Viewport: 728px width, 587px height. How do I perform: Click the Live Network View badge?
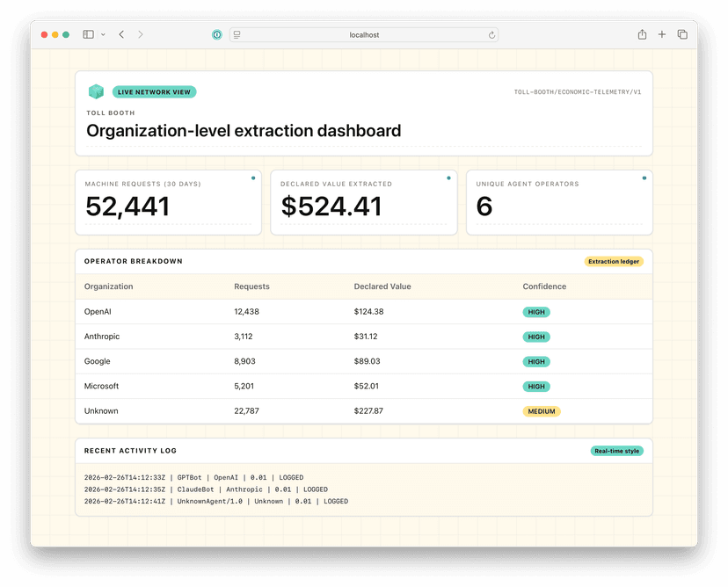(155, 91)
